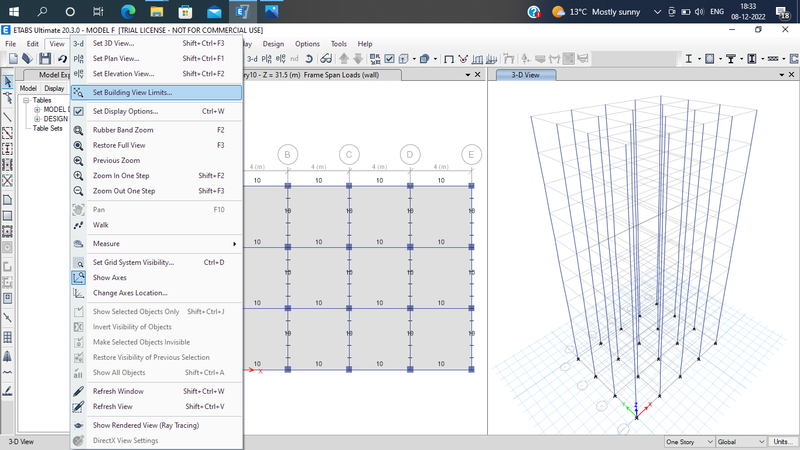Image resolution: width=800 pixels, height=450 pixels.
Task: Choose Walk menu item
Action: click(157, 225)
